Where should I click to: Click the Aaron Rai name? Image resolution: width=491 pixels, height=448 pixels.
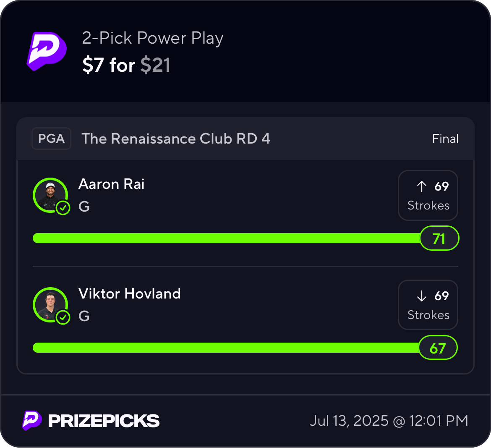tap(111, 184)
